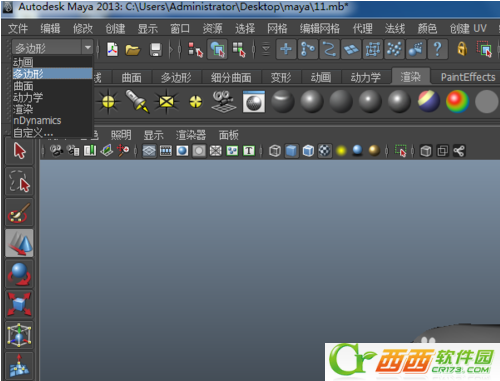This screenshot has width=500, height=381.
Task: Select 动力学 in menu set list
Action: (52, 97)
